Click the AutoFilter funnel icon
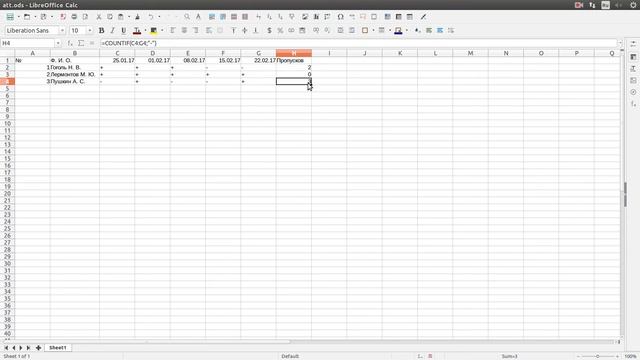Screen dimensions: 640x360 (x=291, y=17)
